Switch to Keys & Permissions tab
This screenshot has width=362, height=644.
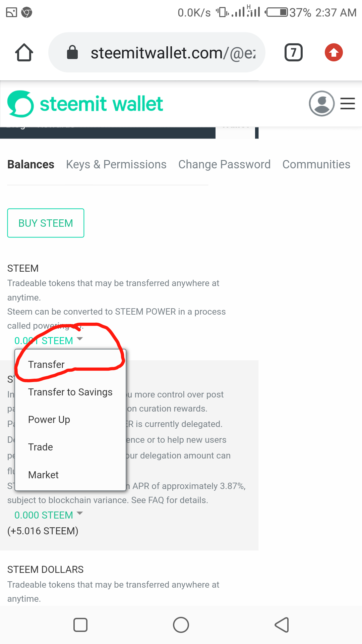116,164
